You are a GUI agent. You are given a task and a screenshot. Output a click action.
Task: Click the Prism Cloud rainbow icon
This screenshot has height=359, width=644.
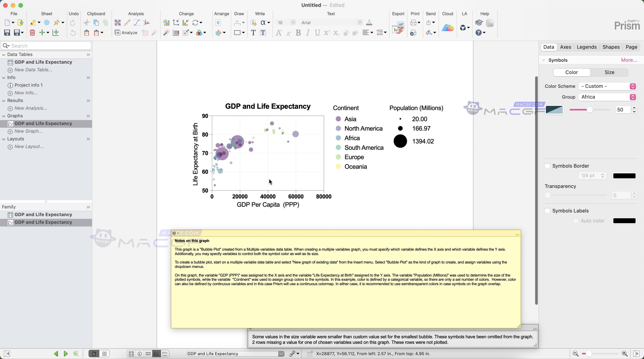coord(448,28)
